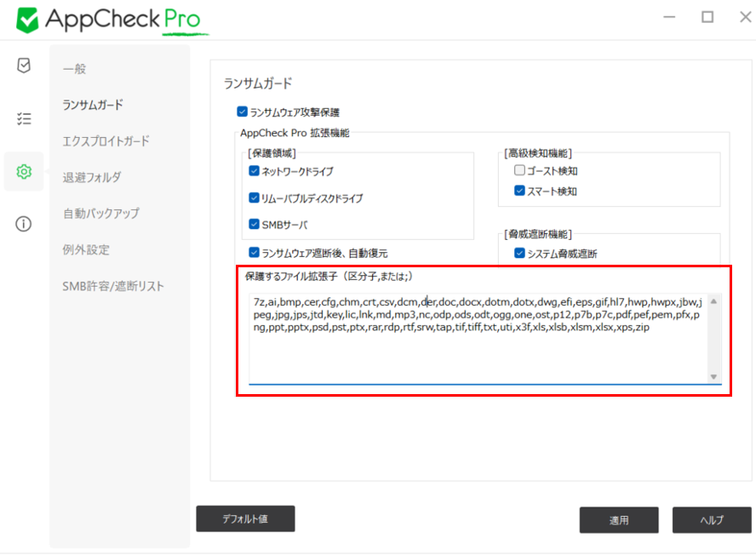This screenshot has width=756, height=555.
Task: Toggle SMBサーバ checkbox
Action: 254,225
